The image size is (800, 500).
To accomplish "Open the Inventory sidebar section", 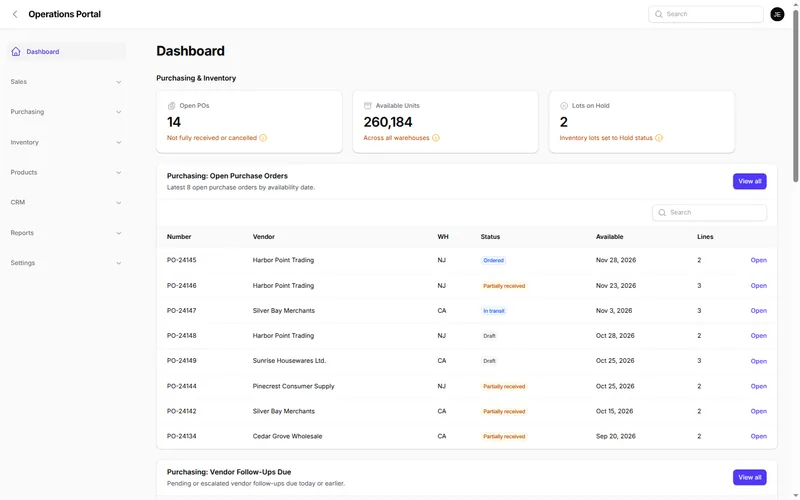I will pos(66,142).
